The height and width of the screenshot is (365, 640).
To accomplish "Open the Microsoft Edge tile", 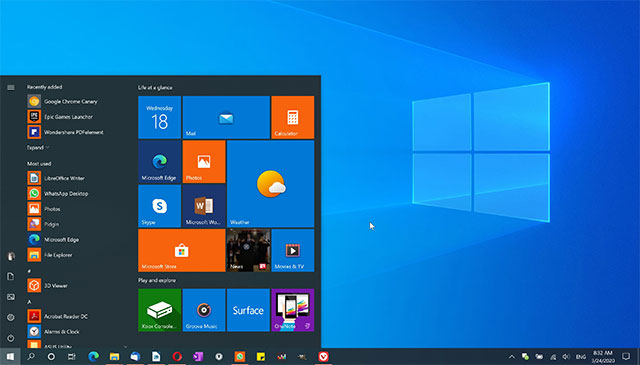I will (x=160, y=162).
